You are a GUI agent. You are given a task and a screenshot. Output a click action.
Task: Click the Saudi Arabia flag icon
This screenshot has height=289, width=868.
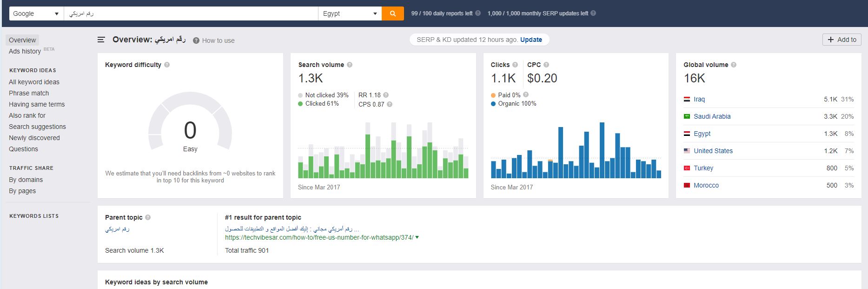[687, 116]
